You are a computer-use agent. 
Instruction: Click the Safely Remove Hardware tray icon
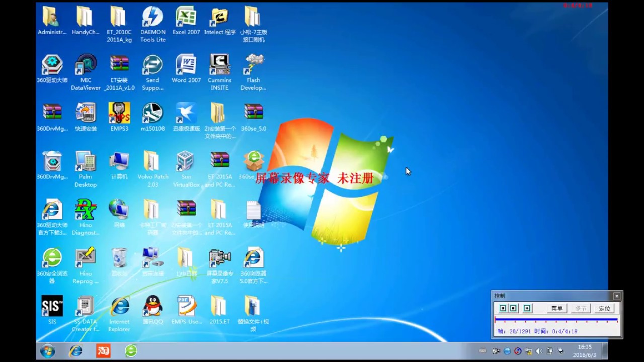[x=561, y=351]
